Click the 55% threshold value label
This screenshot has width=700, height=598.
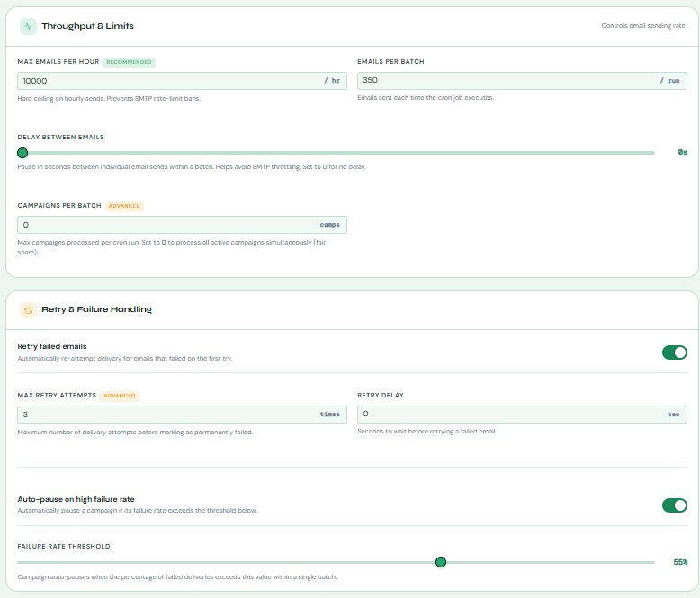pyautogui.click(x=680, y=562)
